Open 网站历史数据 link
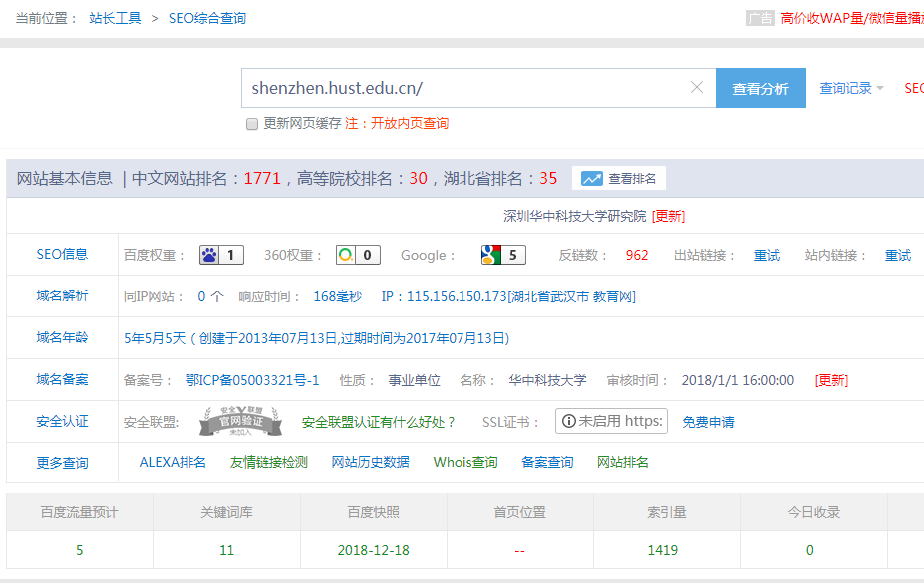Image resolution: width=924 pixels, height=583 pixels. 370,462
